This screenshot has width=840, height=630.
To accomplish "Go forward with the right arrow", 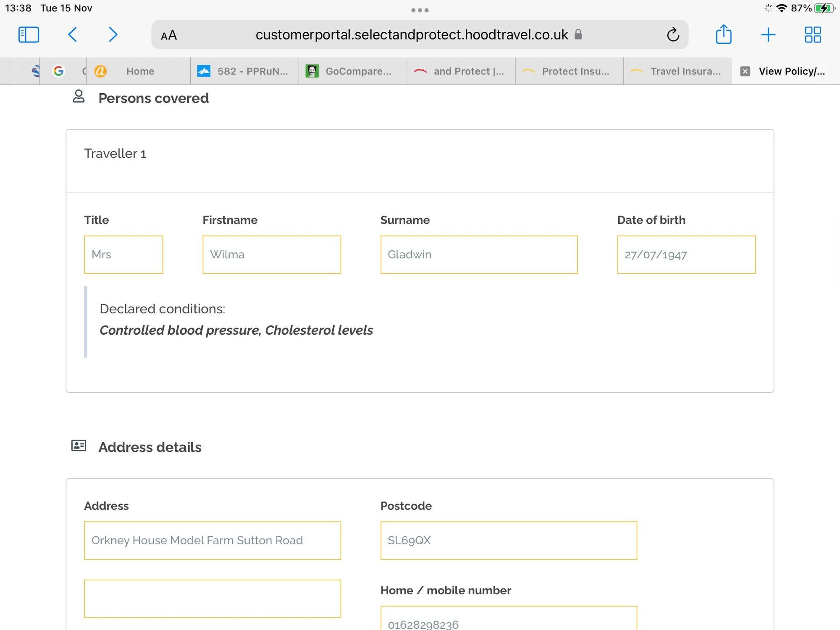I will point(113,34).
